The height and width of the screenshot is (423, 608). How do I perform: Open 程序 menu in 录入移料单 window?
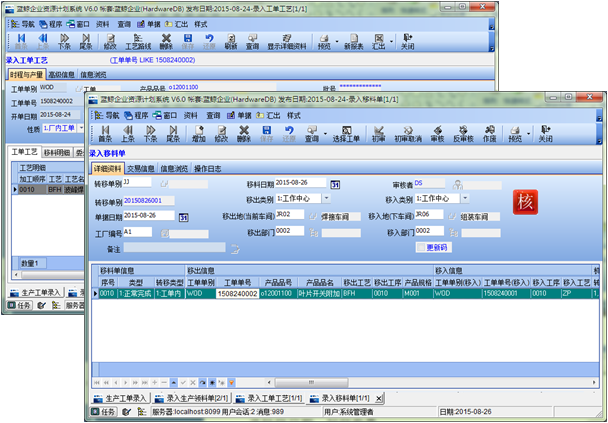point(136,116)
